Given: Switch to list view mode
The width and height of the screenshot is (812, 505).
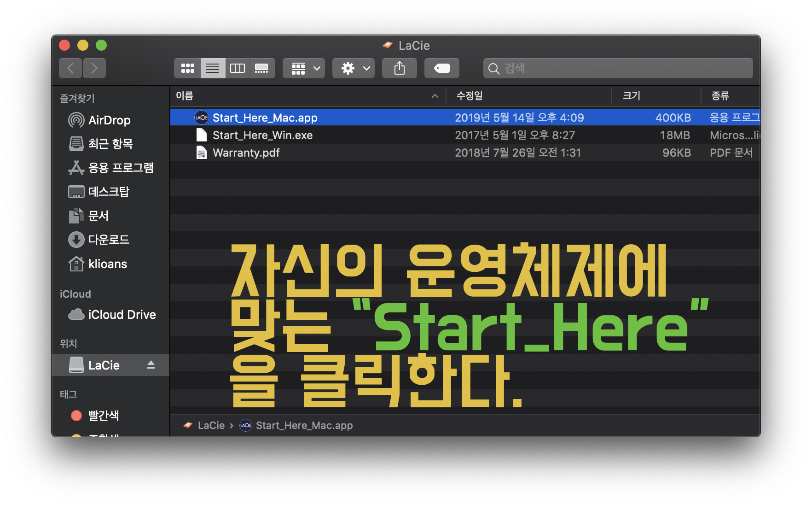Looking at the screenshot, I should point(213,69).
